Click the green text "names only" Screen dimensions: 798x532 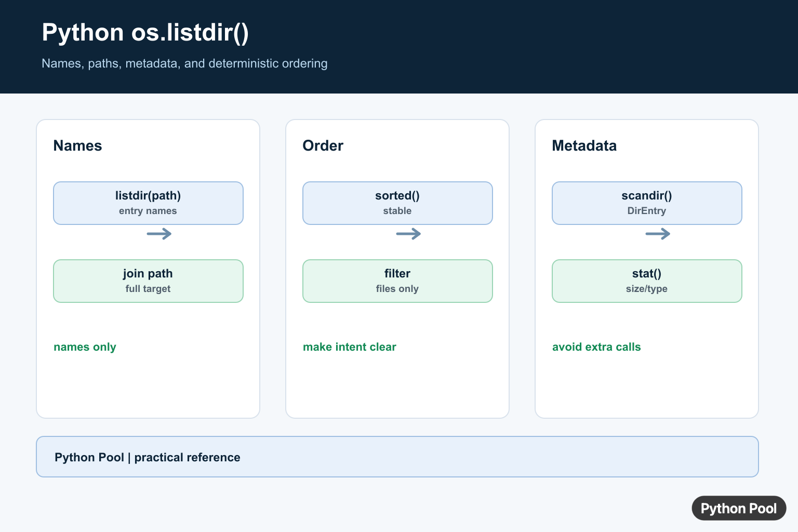[85, 347]
